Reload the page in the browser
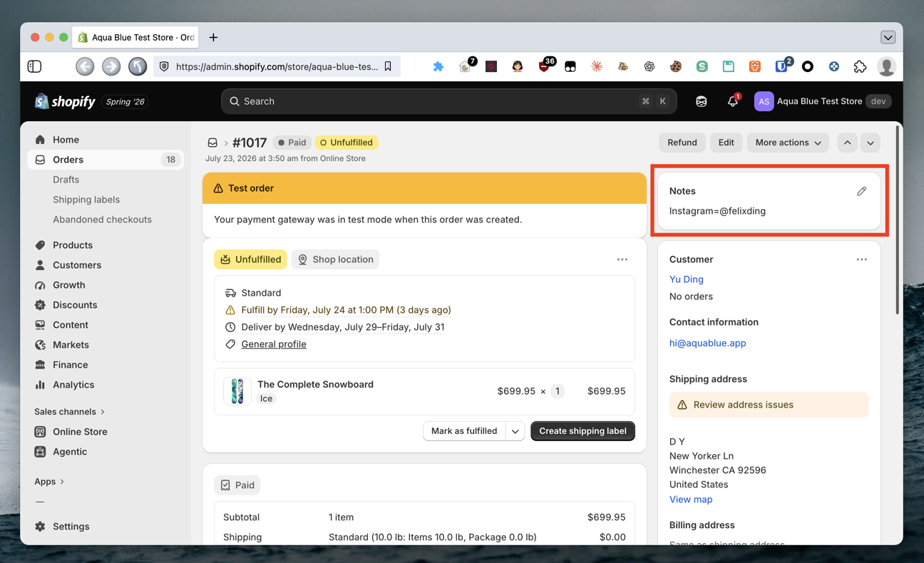 tap(138, 66)
